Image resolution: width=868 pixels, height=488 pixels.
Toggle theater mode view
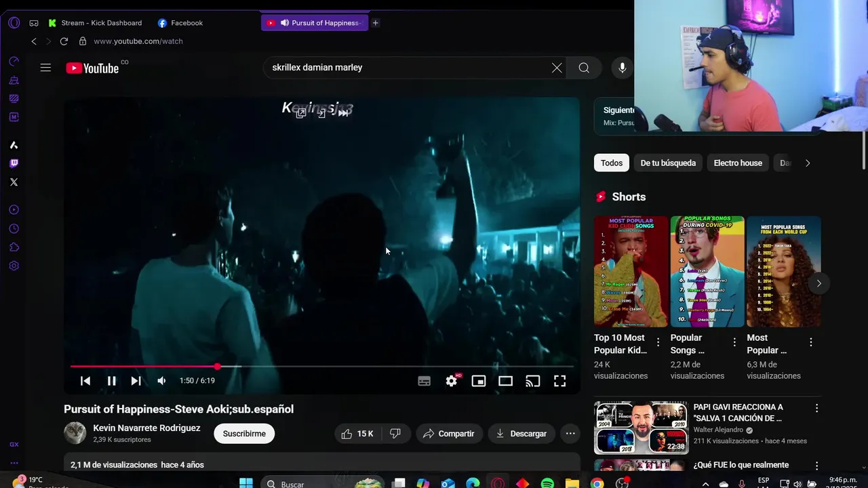[506, 381]
